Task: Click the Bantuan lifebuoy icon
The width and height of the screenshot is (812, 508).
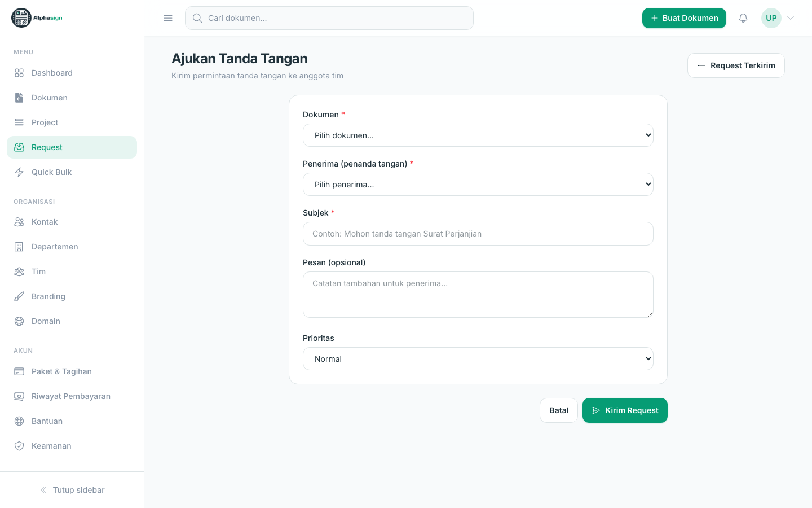Action: point(19,421)
